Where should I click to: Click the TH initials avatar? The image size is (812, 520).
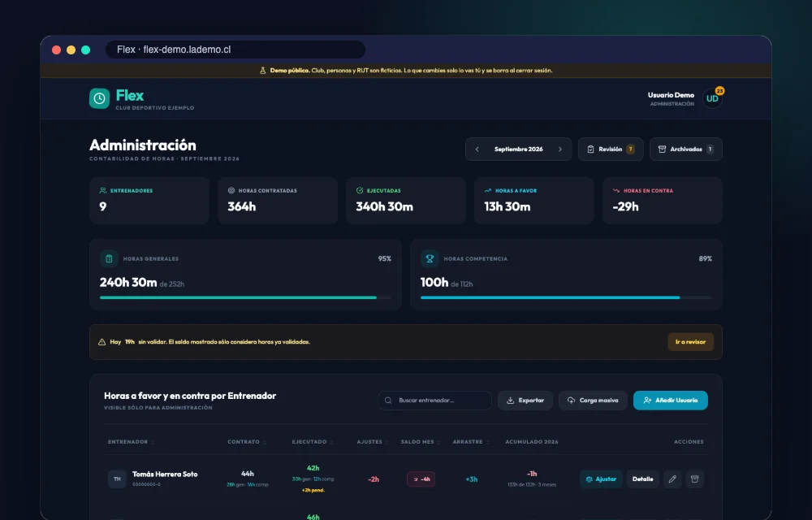[117, 479]
